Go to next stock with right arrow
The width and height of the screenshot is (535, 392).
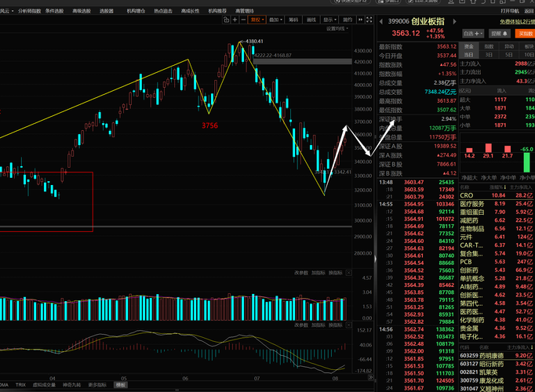pyautogui.click(x=454, y=21)
